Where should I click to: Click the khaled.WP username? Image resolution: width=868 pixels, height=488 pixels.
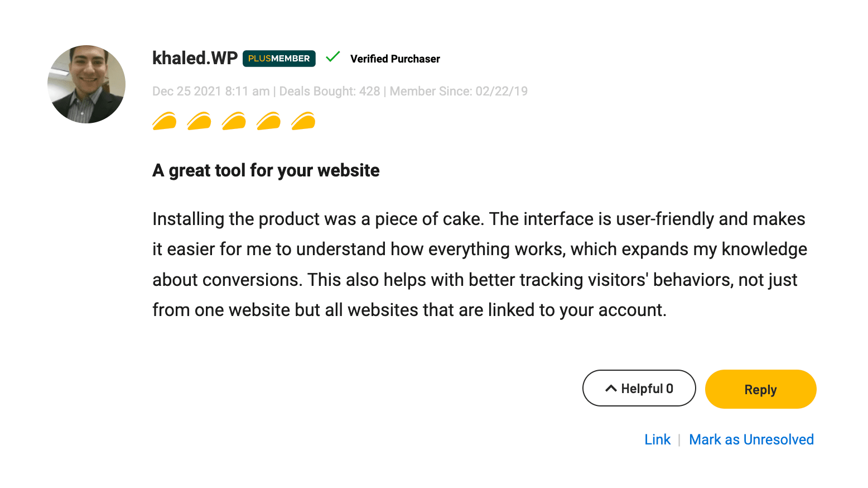click(x=195, y=58)
